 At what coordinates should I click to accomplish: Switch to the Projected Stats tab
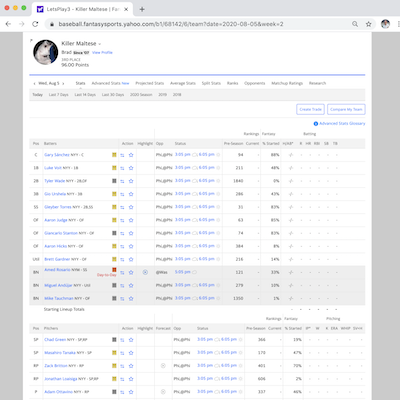point(150,83)
